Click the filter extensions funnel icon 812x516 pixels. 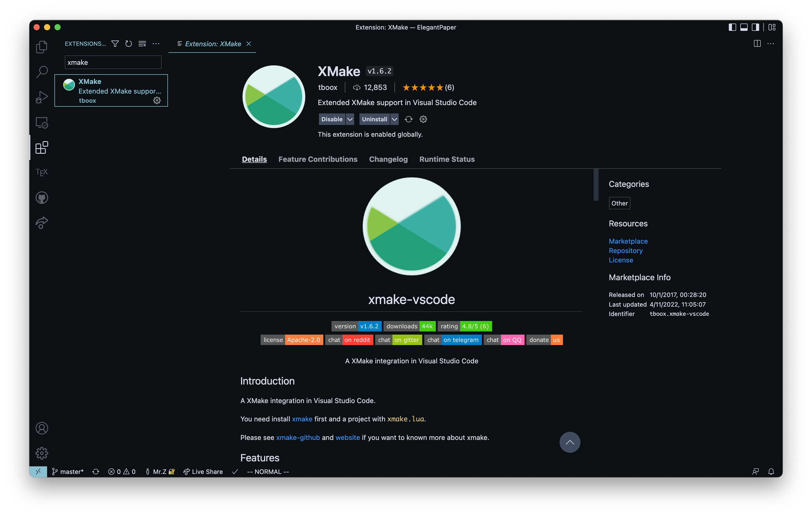click(x=115, y=44)
